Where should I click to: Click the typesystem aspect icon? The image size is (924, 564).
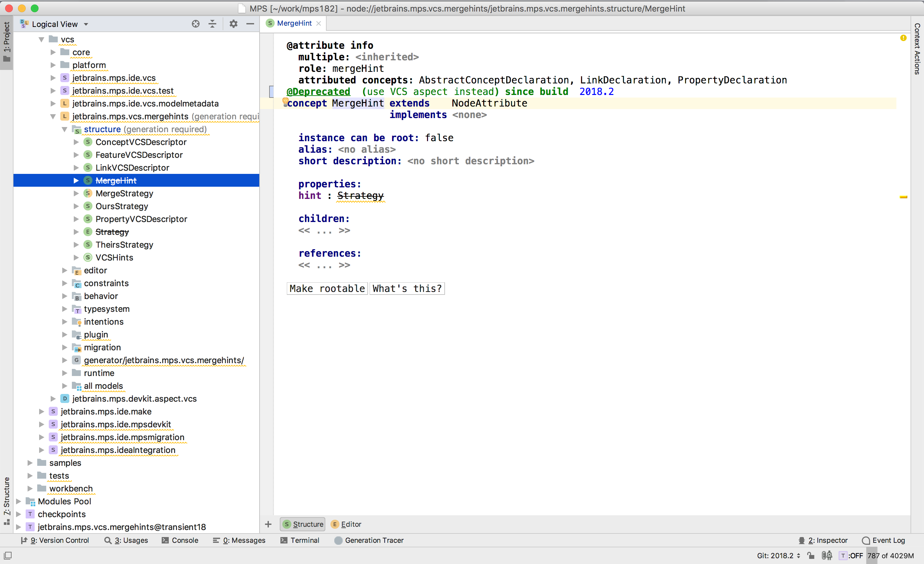(76, 309)
